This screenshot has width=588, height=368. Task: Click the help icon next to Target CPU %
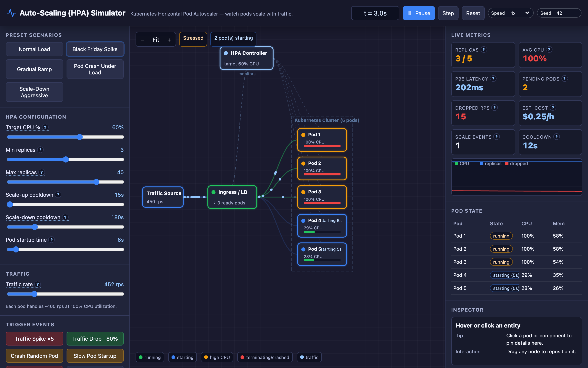point(45,127)
